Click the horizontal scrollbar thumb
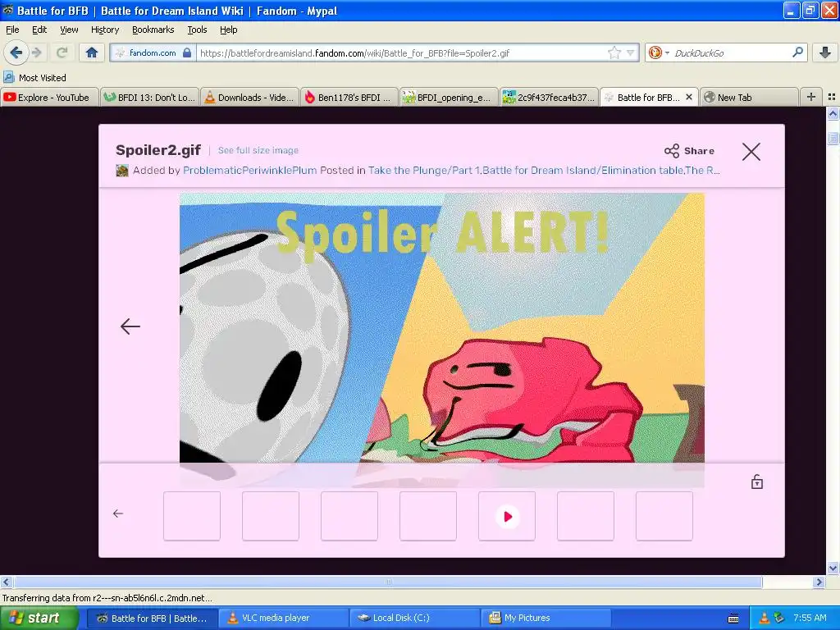Image resolution: width=840 pixels, height=630 pixels. click(388, 582)
